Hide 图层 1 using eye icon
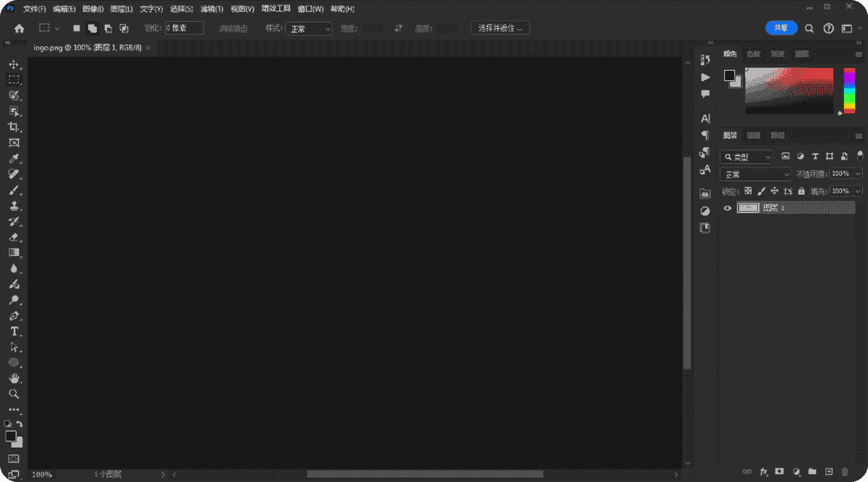 pos(728,208)
